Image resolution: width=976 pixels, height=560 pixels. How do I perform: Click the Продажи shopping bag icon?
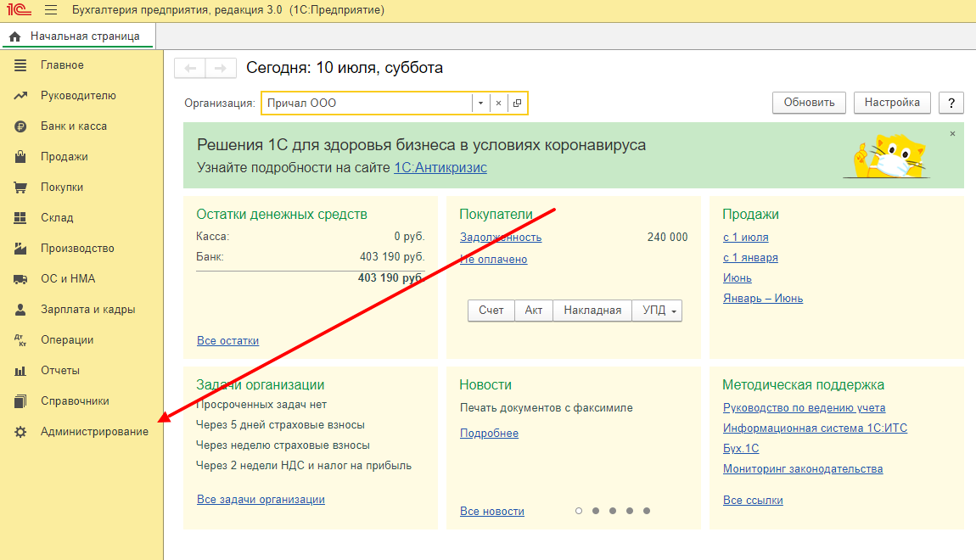pyautogui.click(x=20, y=157)
